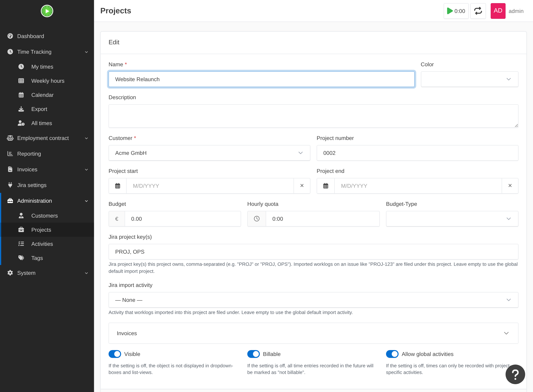The height and width of the screenshot is (392, 533).
Task: Expand the Employment contract menu chevron
Action: (86, 138)
